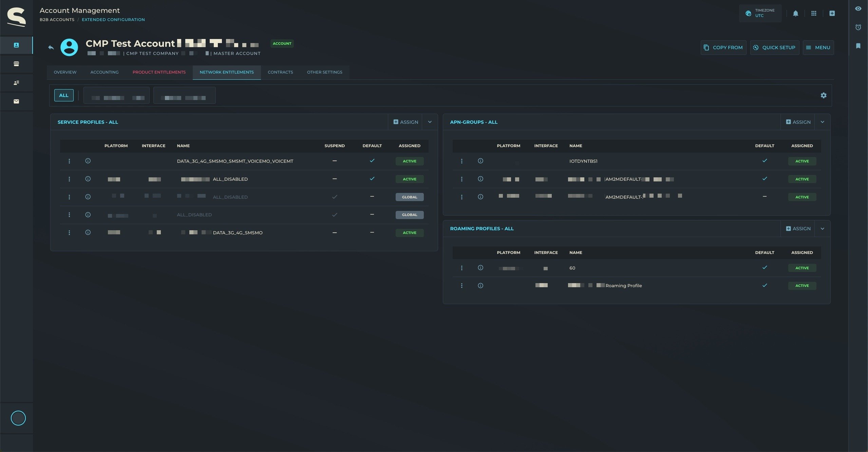This screenshot has height=452, width=868.
Task: Open the bookmark icon in right rail
Action: pyautogui.click(x=858, y=46)
